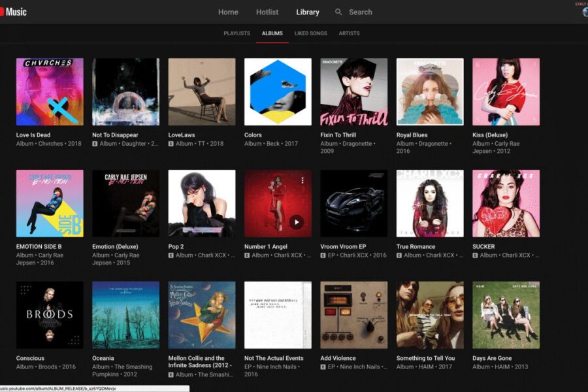Go to the Hotlist tab
Viewport: 588px width, 392px height.
(x=267, y=12)
